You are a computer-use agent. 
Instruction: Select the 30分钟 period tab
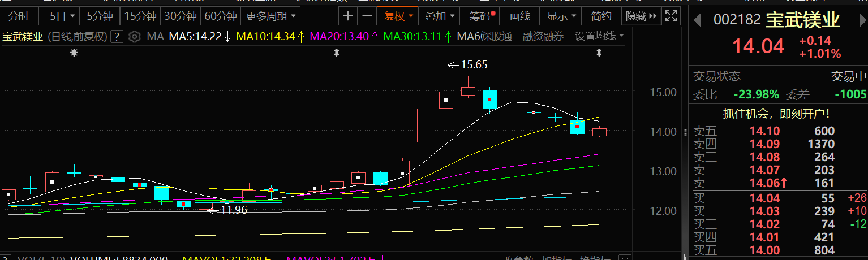[181, 16]
